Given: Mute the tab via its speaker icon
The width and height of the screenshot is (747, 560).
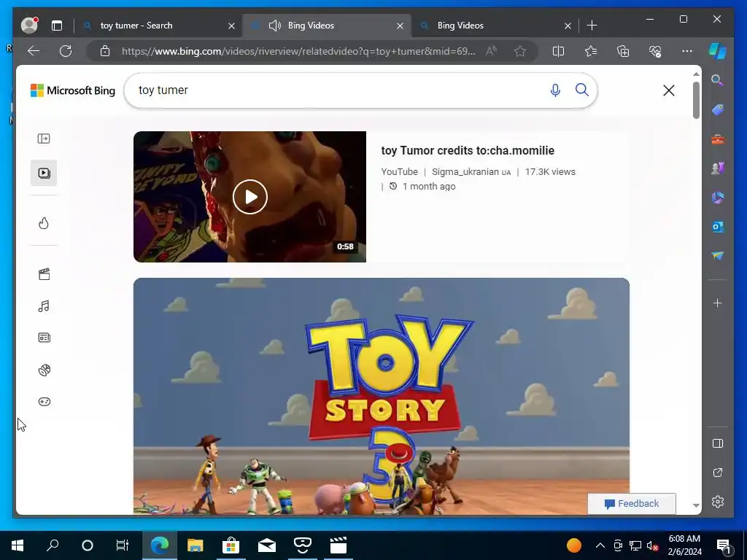Looking at the screenshot, I should point(274,26).
